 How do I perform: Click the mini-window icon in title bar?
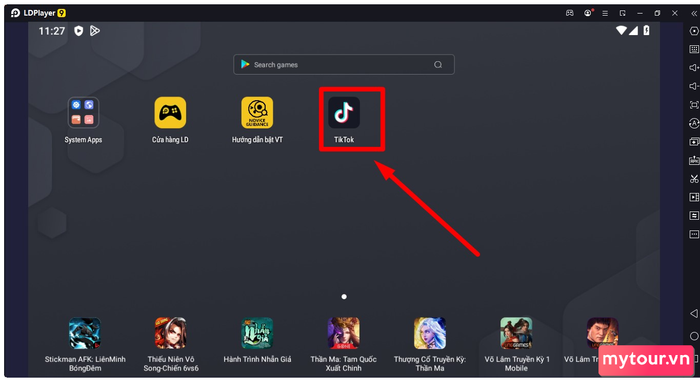622,13
